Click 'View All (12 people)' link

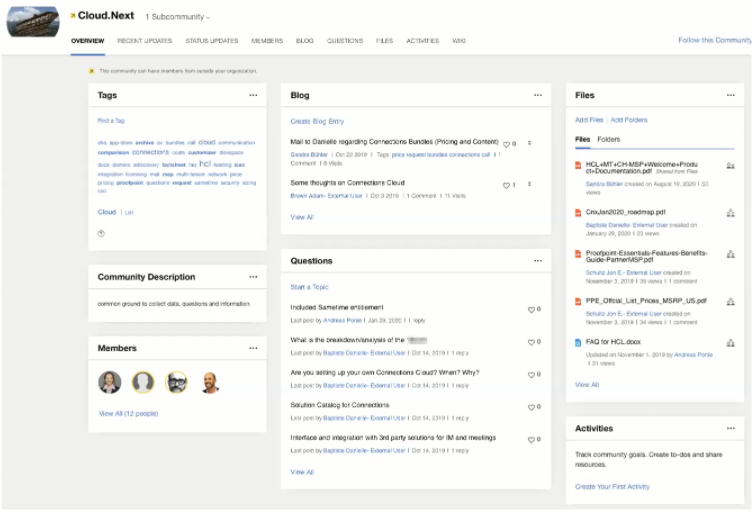click(x=128, y=414)
